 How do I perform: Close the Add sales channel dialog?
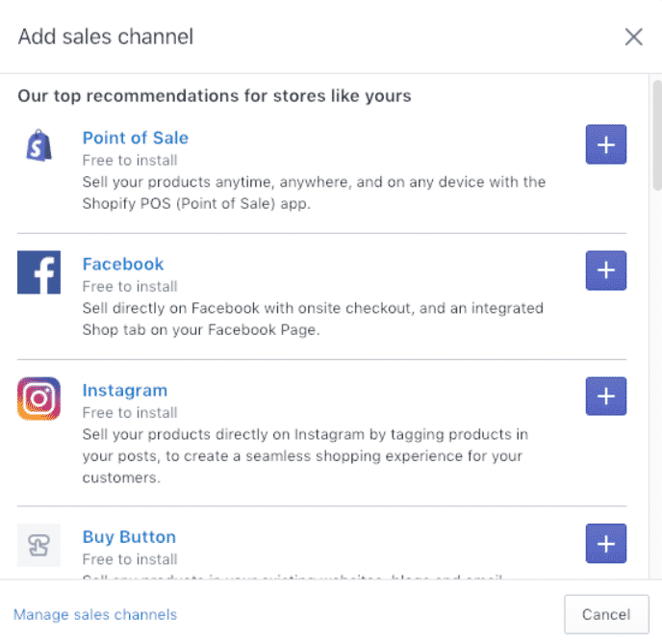pyautogui.click(x=634, y=37)
